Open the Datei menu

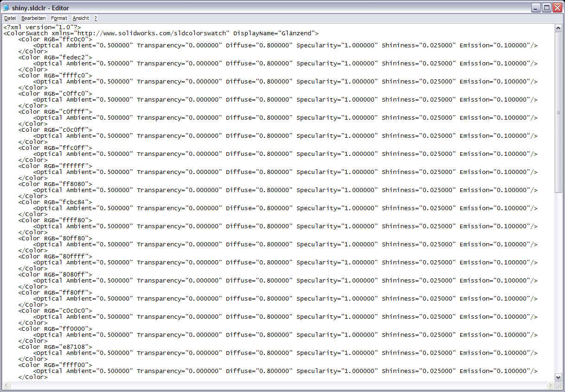[10, 18]
